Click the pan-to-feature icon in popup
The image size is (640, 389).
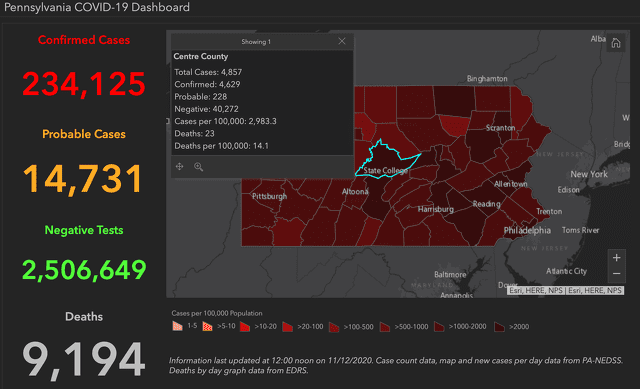tap(179, 167)
